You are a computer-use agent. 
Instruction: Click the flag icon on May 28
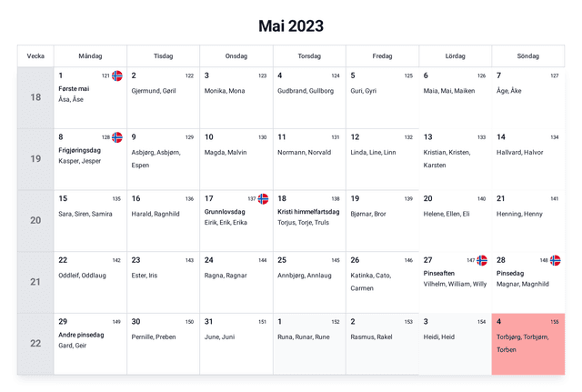(x=555, y=260)
